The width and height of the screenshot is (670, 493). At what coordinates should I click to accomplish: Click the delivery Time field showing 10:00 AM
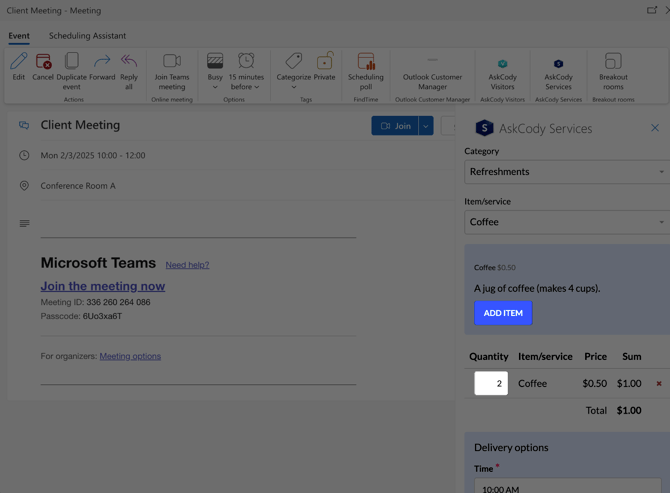pyautogui.click(x=567, y=486)
